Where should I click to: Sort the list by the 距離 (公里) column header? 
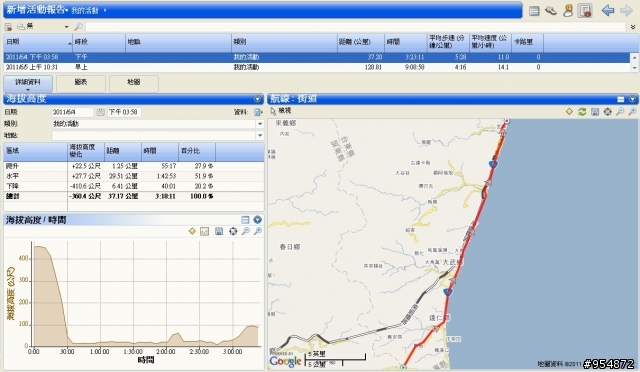(361, 42)
